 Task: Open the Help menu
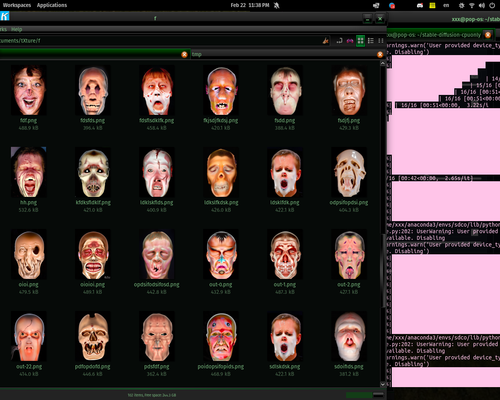coord(16,29)
